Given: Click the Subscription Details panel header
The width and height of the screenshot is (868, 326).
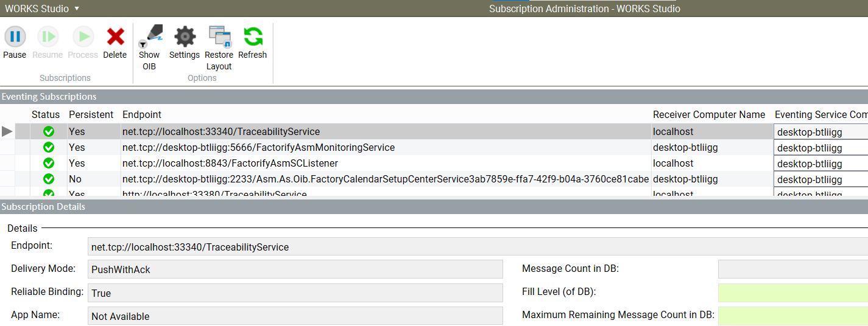Looking at the screenshot, I should click(x=434, y=207).
